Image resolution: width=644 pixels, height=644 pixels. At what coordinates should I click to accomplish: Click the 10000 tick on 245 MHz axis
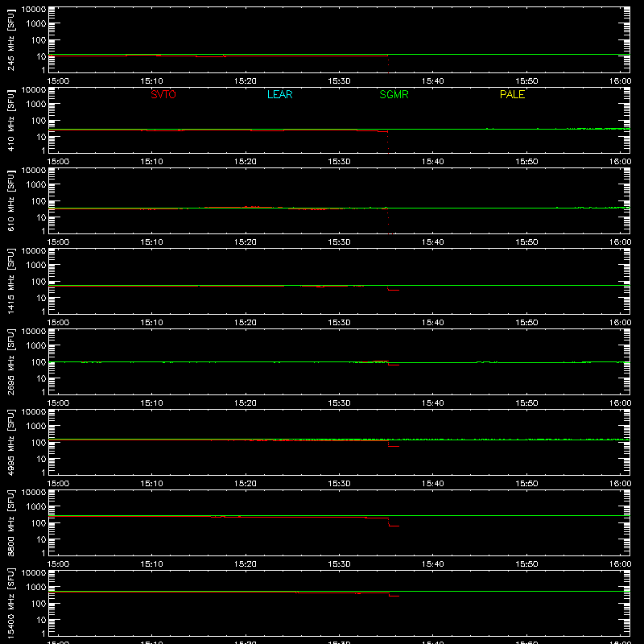34,10
